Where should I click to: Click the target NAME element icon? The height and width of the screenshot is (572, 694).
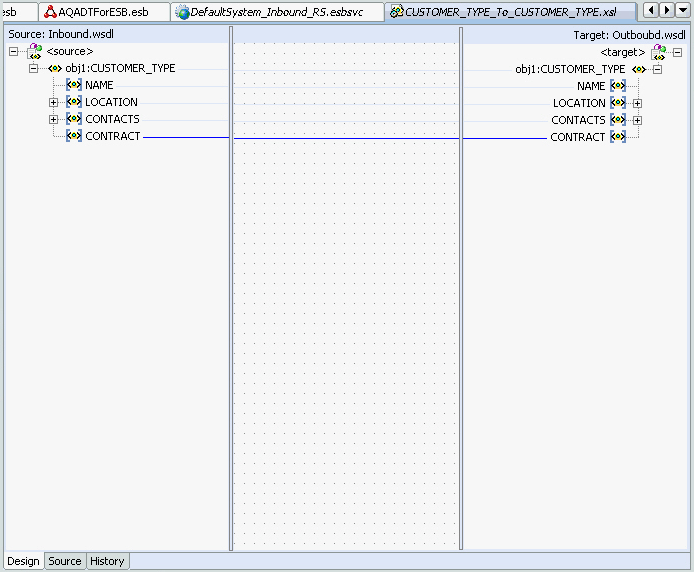[618, 86]
